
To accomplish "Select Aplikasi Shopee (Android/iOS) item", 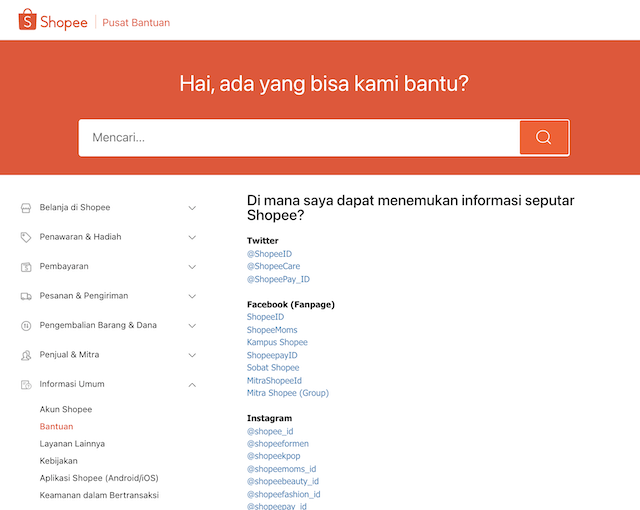I will point(99,478).
